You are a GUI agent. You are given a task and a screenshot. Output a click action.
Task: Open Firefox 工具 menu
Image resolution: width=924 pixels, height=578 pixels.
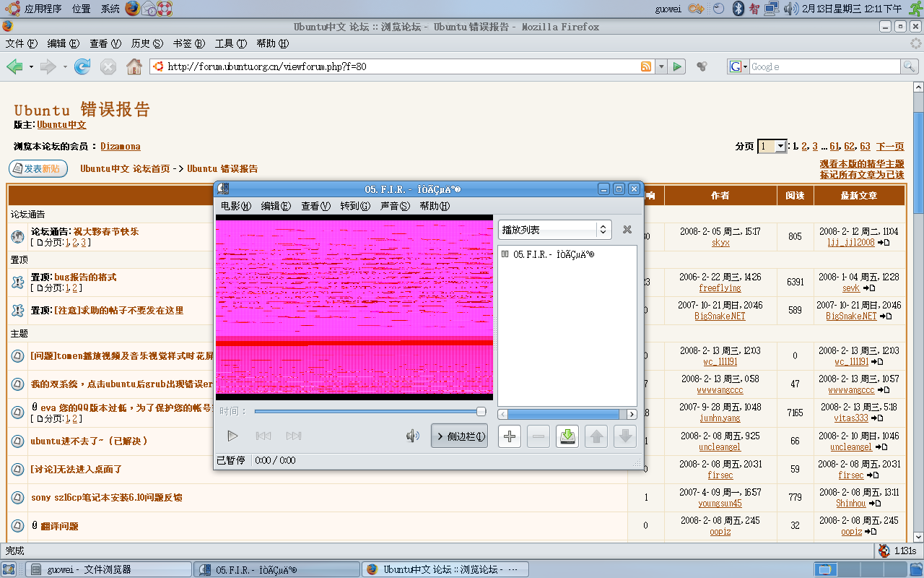[x=231, y=43]
